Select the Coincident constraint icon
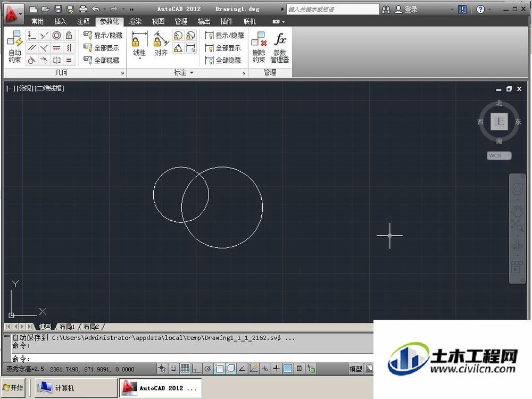This screenshot has width=532, height=399. (x=31, y=35)
